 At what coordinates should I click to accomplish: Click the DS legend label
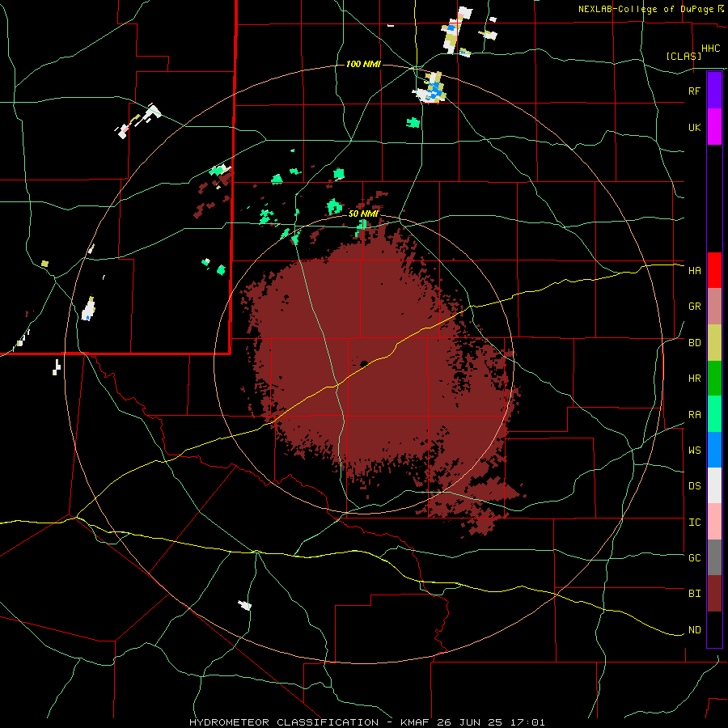click(694, 485)
